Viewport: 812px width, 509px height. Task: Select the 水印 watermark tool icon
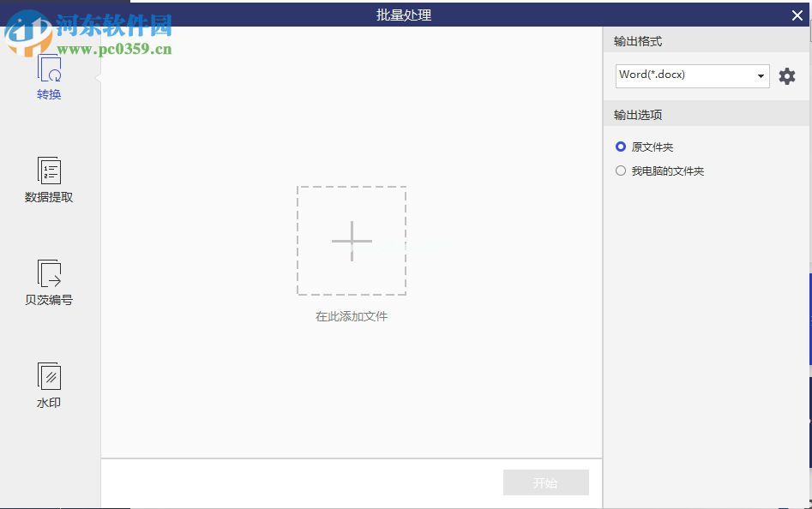coord(48,377)
